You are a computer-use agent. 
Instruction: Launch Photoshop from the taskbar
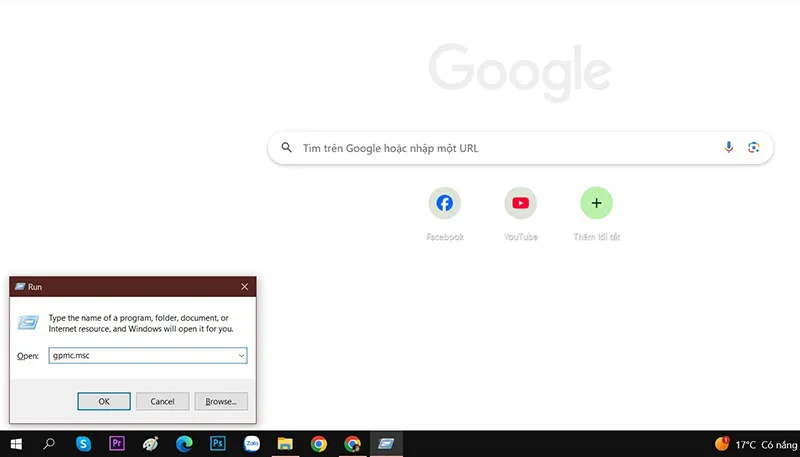tap(217, 443)
